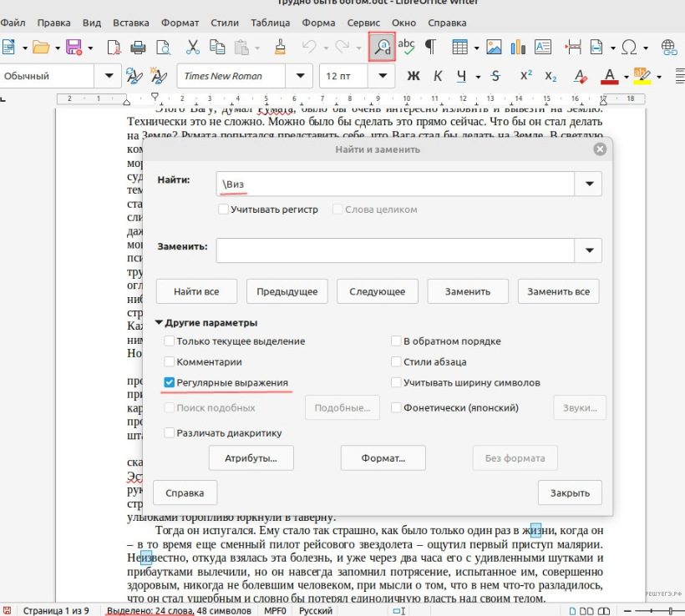Viewport: 685px width, 616px height.
Task: Disable the Регулярные выражения checkbox
Action: pos(170,383)
